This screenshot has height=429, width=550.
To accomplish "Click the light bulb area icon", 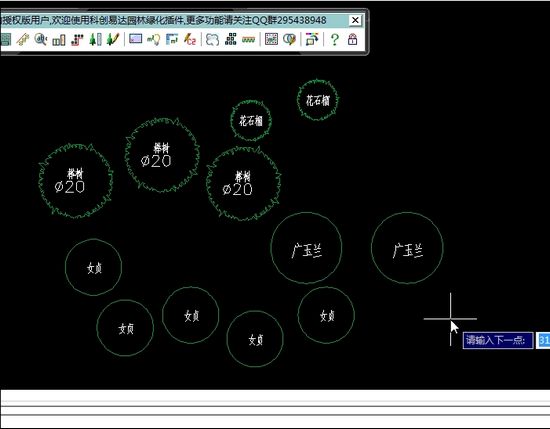I will [154, 39].
